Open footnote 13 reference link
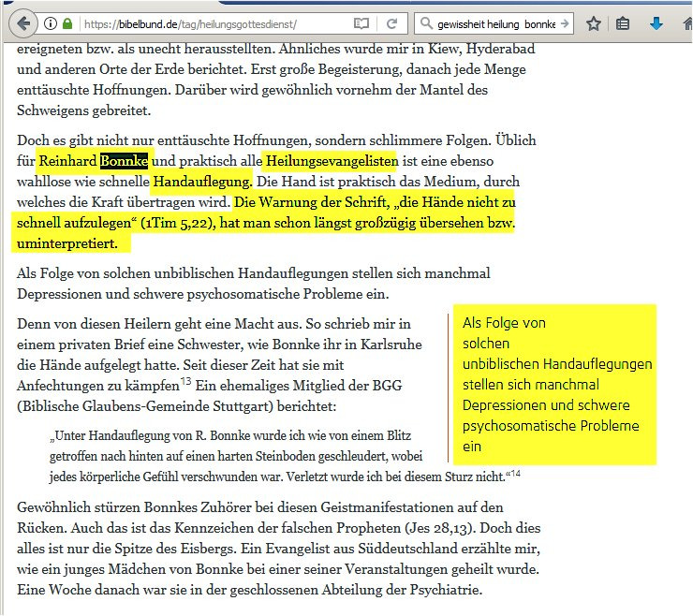The image size is (693, 616). point(185,381)
